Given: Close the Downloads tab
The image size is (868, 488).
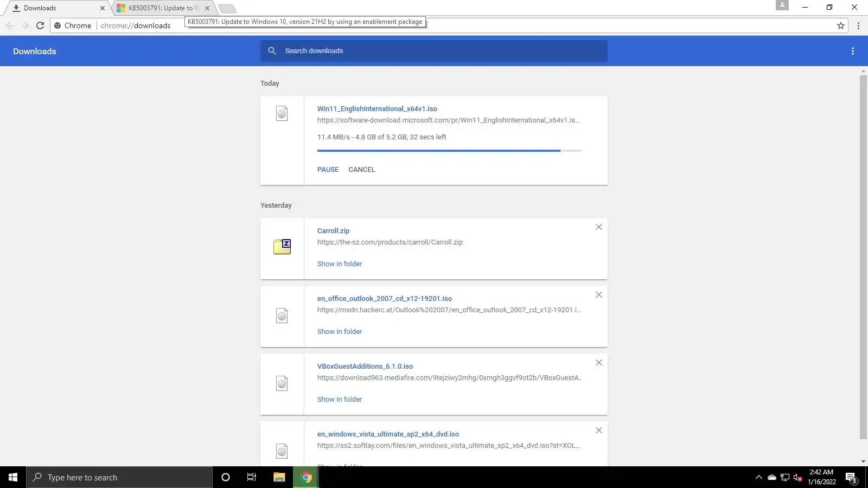Looking at the screenshot, I should click(103, 8).
